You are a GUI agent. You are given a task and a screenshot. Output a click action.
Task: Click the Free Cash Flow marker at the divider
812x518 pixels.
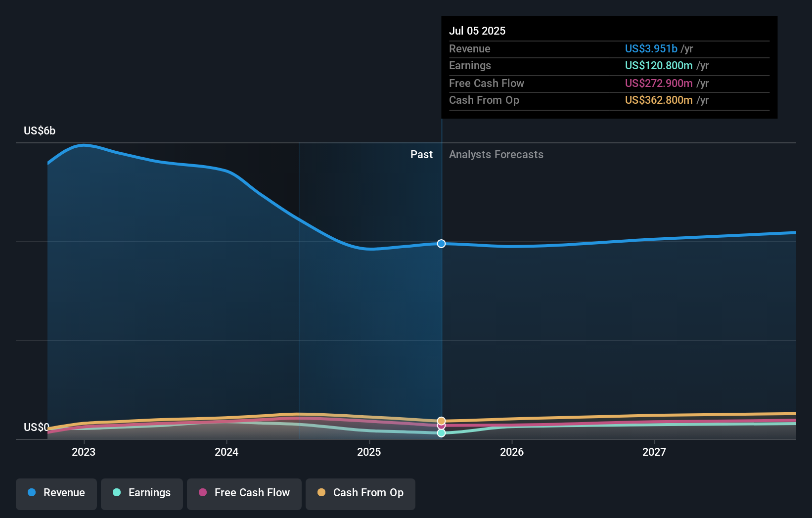click(x=441, y=426)
